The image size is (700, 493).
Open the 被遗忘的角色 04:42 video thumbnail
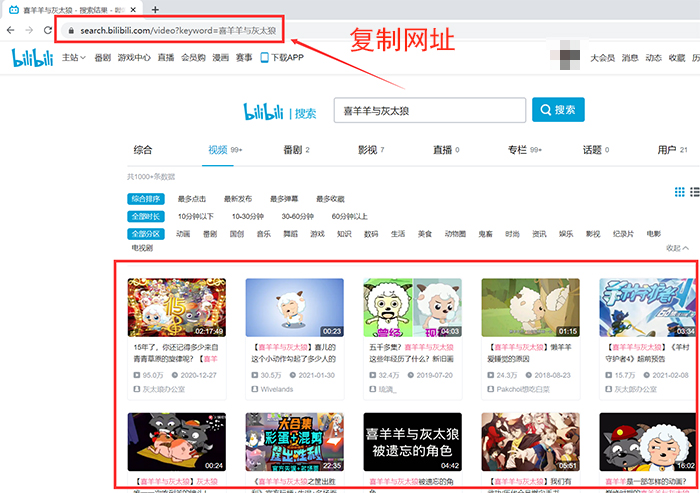click(412, 442)
